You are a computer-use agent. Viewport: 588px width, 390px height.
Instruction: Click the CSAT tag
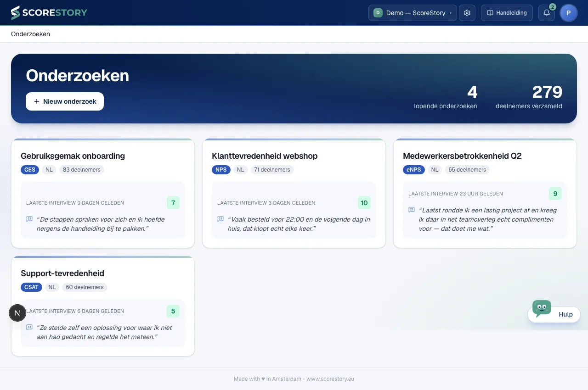31,287
